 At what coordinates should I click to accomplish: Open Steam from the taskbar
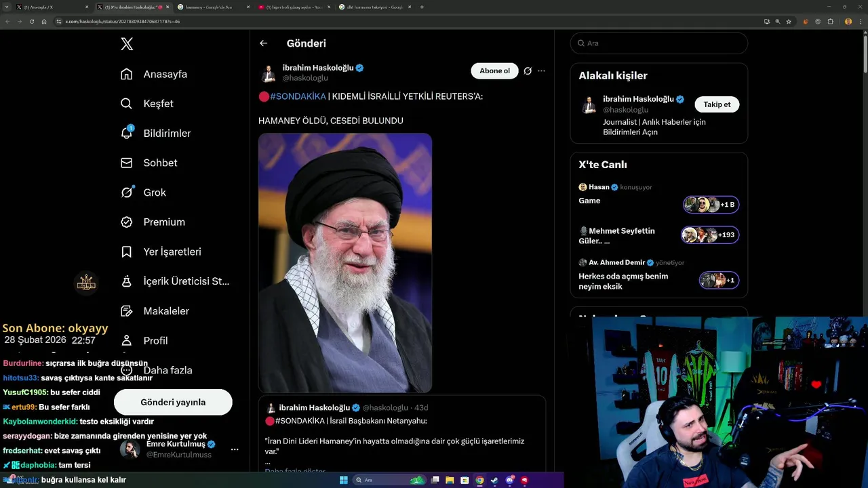pyautogui.click(x=494, y=481)
